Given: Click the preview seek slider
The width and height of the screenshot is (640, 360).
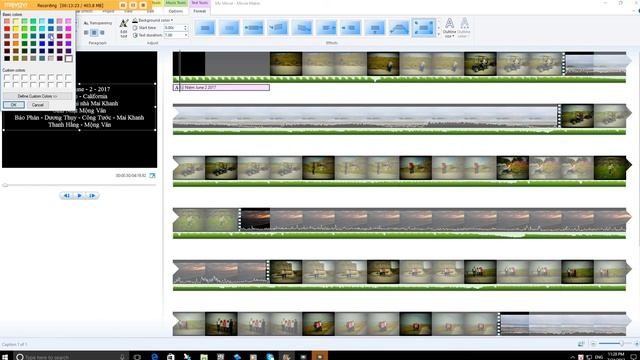Looking at the screenshot, I should coord(80,185).
